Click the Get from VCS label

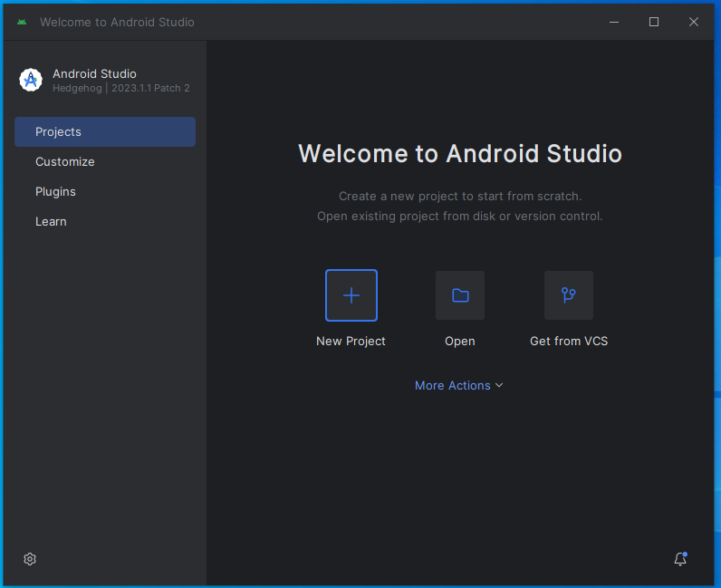(x=569, y=341)
